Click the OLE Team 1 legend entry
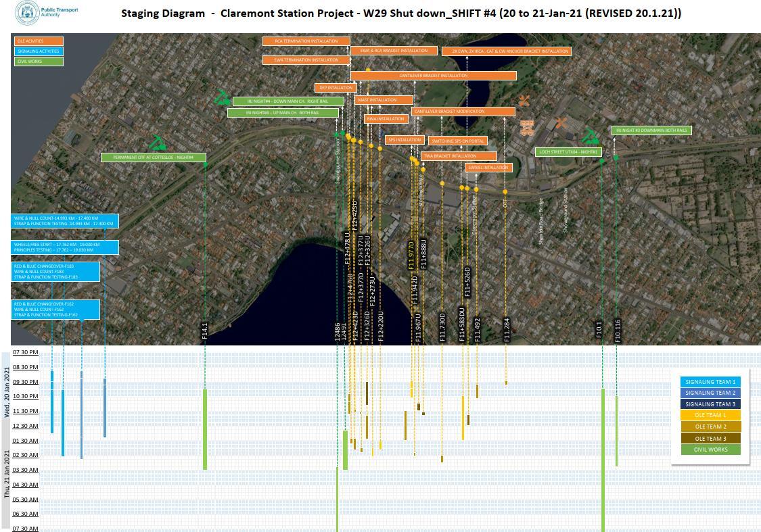This screenshot has width=761, height=532. click(x=710, y=415)
